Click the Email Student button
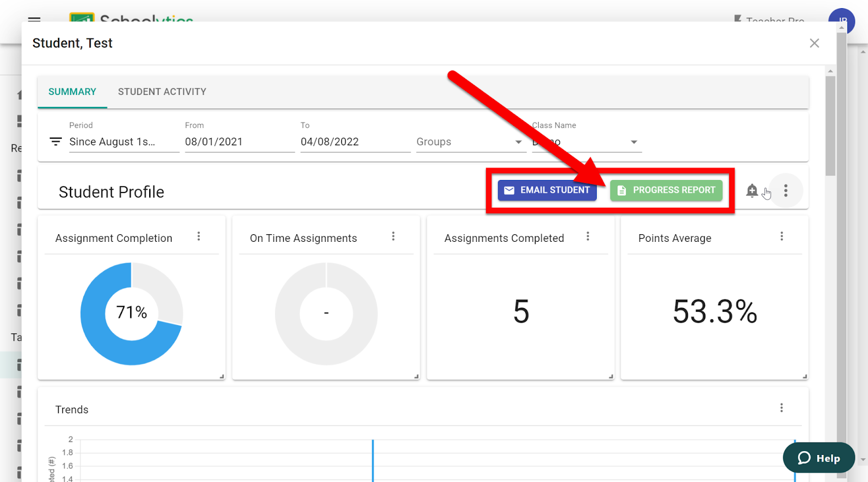The height and width of the screenshot is (482, 868). (x=547, y=190)
